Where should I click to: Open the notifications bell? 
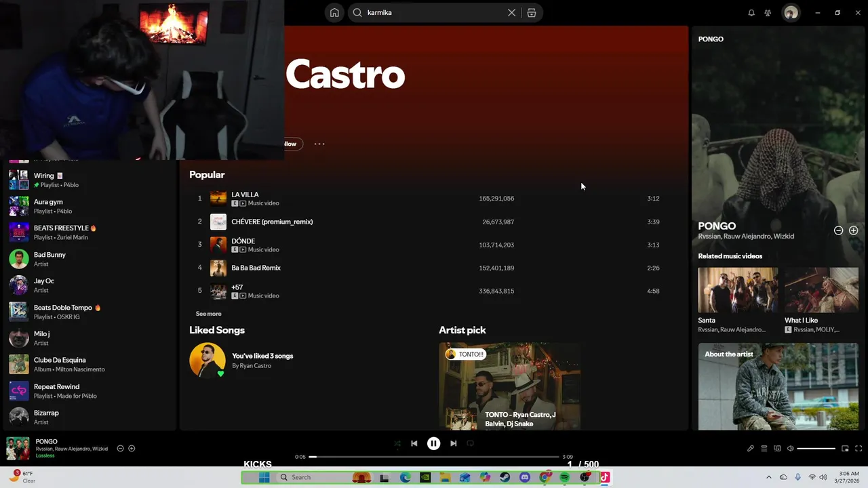(x=751, y=12)
